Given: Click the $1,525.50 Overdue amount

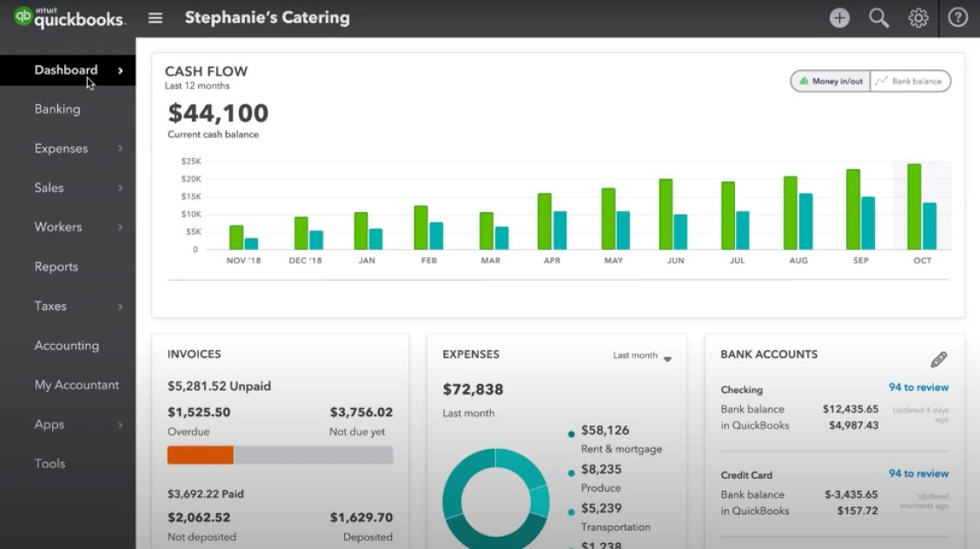Looking at the screenshot, I should point(199,413).
